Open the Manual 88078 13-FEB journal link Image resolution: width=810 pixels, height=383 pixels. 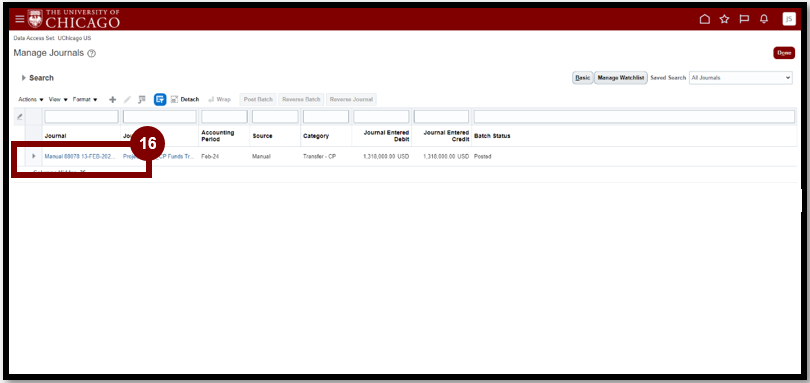point(80,156)
